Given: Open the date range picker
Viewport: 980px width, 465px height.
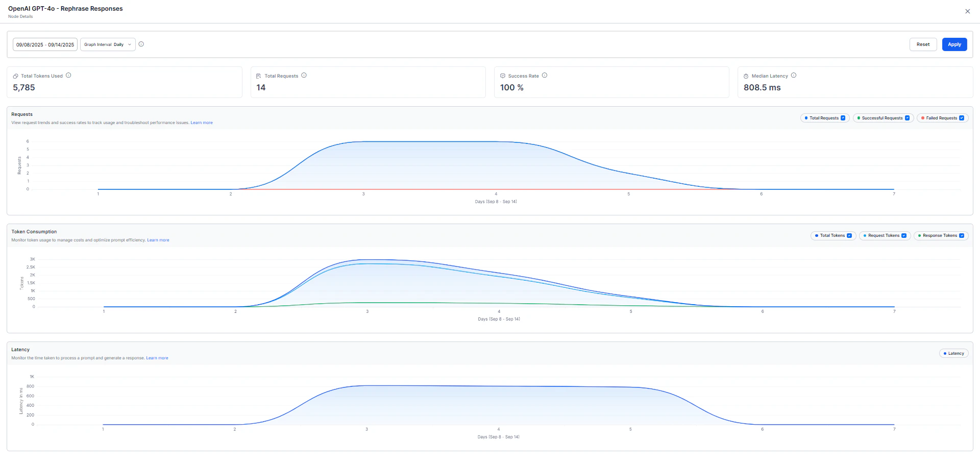Looking at the screenshot, I should [44, 44].
